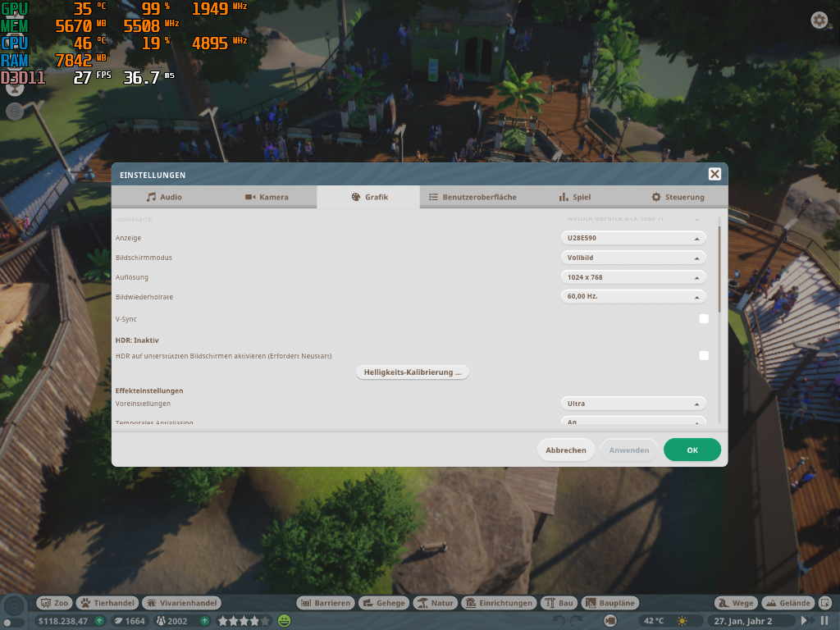
Task: Open the Auflösung dropdown 1024 x 768
Action: tap(633, 277)
